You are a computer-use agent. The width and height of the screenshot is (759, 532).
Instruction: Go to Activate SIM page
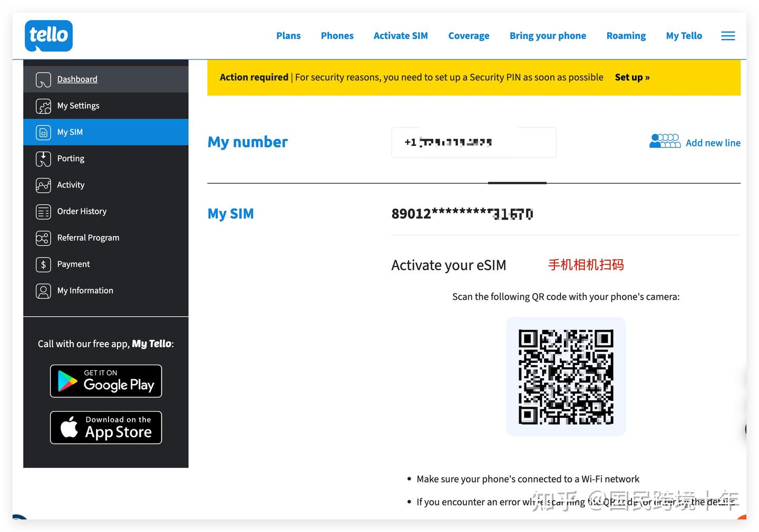click(401, 36)
